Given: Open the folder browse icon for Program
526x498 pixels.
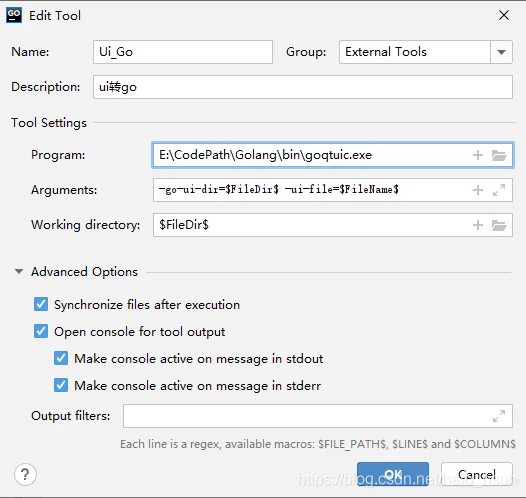Looking at the screenshot, I should coord(499,155).
